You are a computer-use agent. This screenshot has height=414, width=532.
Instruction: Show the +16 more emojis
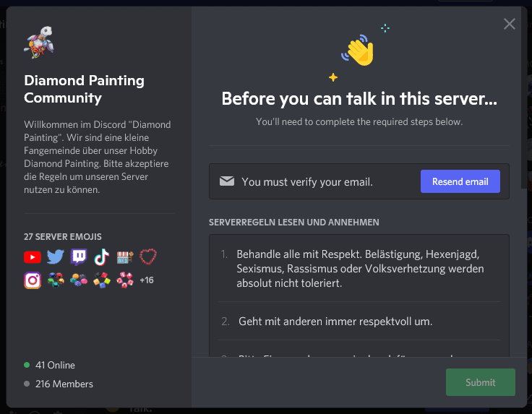147,280
